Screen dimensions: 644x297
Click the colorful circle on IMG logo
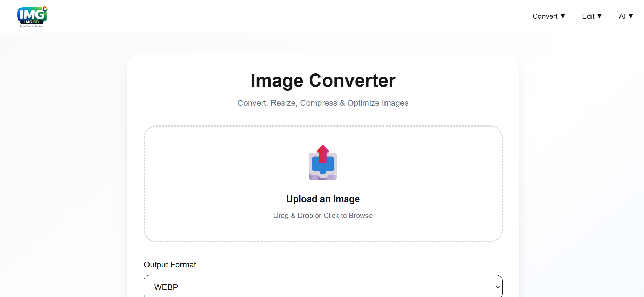click(45, 9)
